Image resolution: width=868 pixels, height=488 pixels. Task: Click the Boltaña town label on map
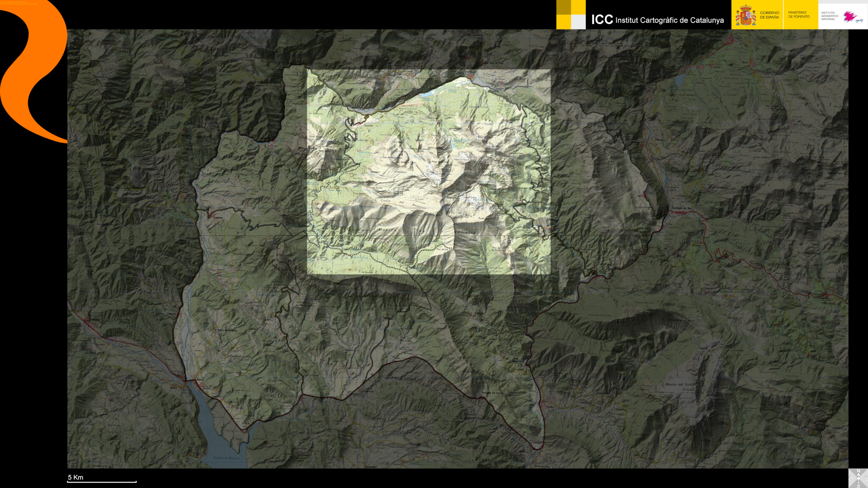coord(95,319)
